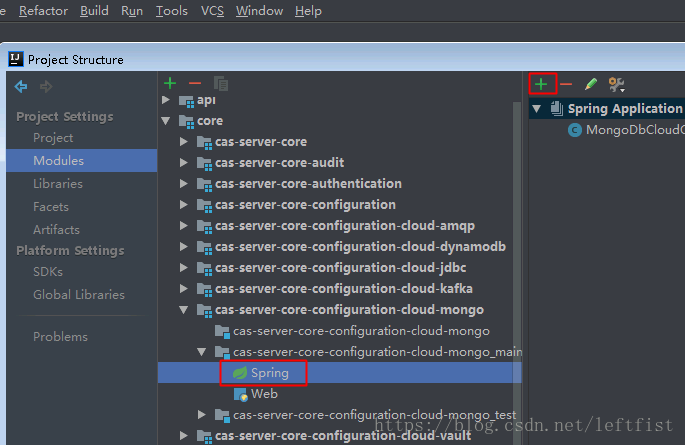
Task: Collapse cas-server-core-configuration-cloud-mongo module
Action: 184,310
